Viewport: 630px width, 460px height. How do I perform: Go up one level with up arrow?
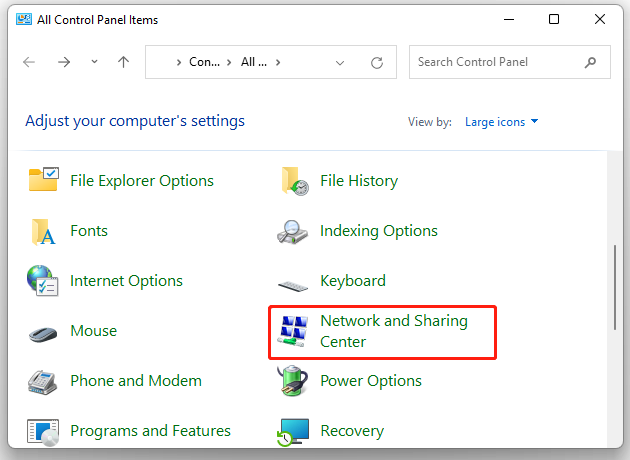pos(123,62)
